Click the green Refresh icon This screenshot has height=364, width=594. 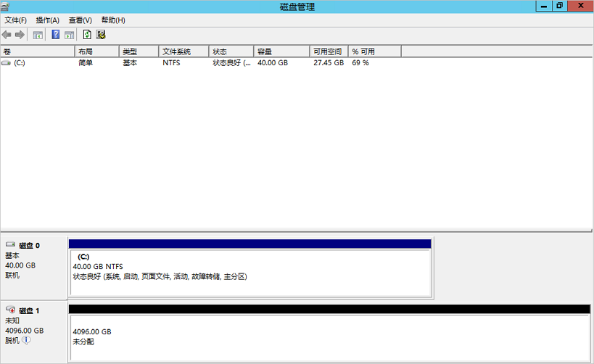(x=87, y=35)
